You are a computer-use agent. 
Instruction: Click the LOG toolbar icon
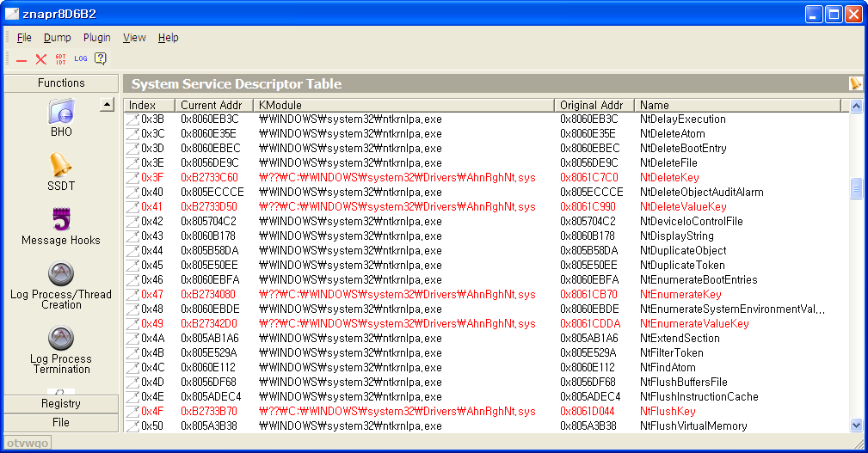coord(81,59)
